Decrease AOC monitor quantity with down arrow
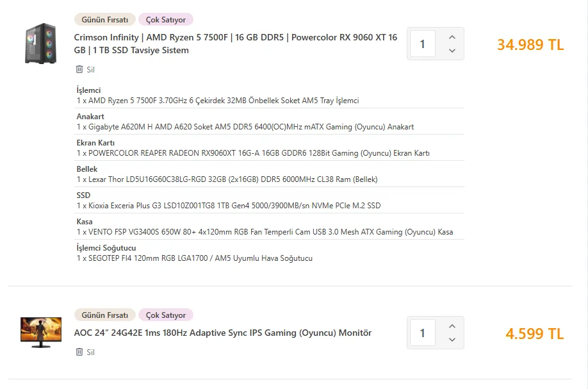Image resolution: width=588 pixels, height=389 pixels. pos(452,340)
